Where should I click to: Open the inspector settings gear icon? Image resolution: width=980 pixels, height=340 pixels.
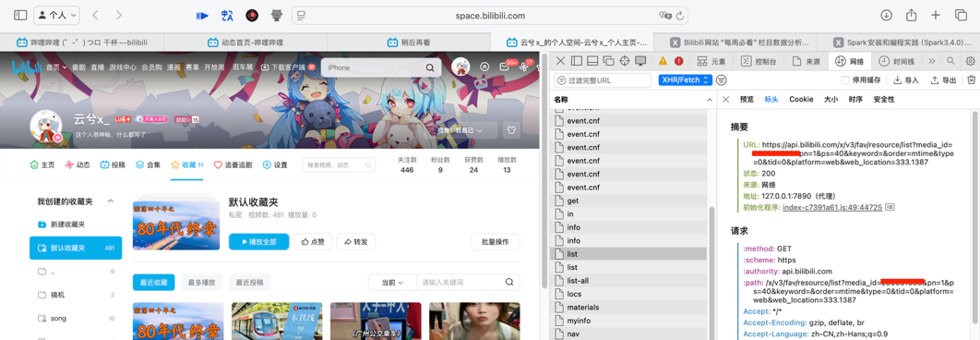pos(970,61)
